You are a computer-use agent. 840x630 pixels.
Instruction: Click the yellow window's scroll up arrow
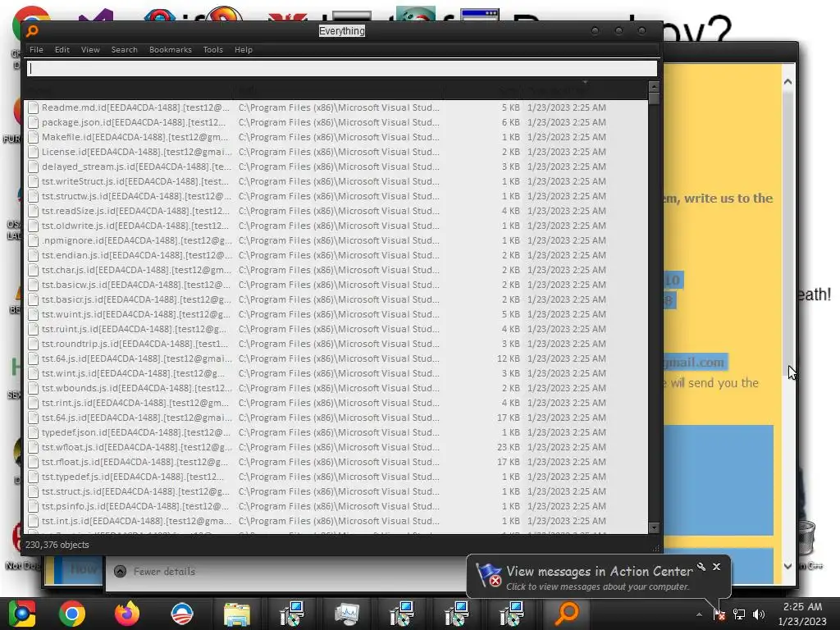[x=787, y=82]
